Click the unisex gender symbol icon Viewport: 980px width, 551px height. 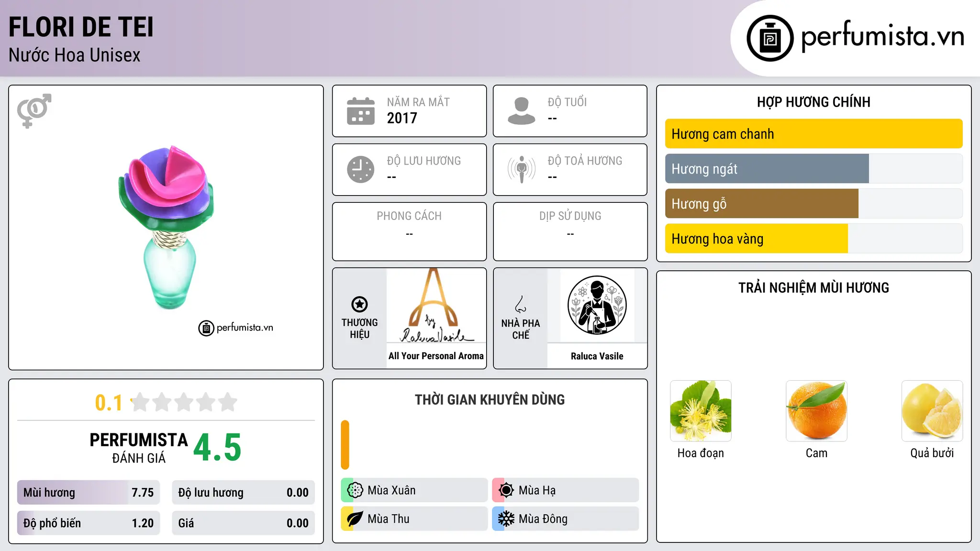coord(34,110)
